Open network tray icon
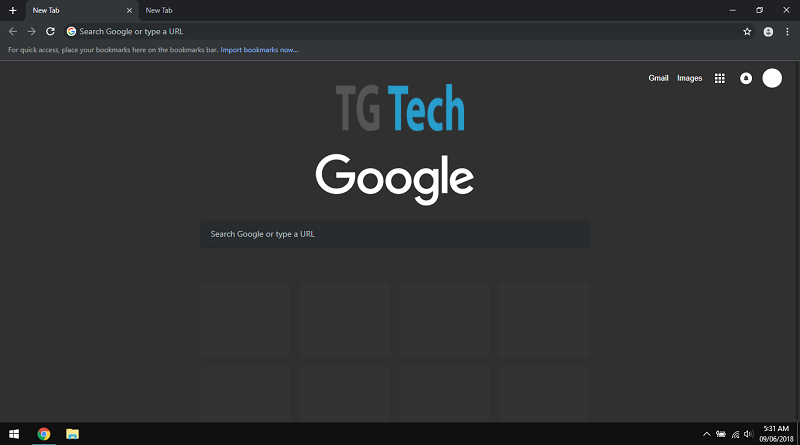The width and height of the screenshot is (800, 445). (x=735, y=434)
